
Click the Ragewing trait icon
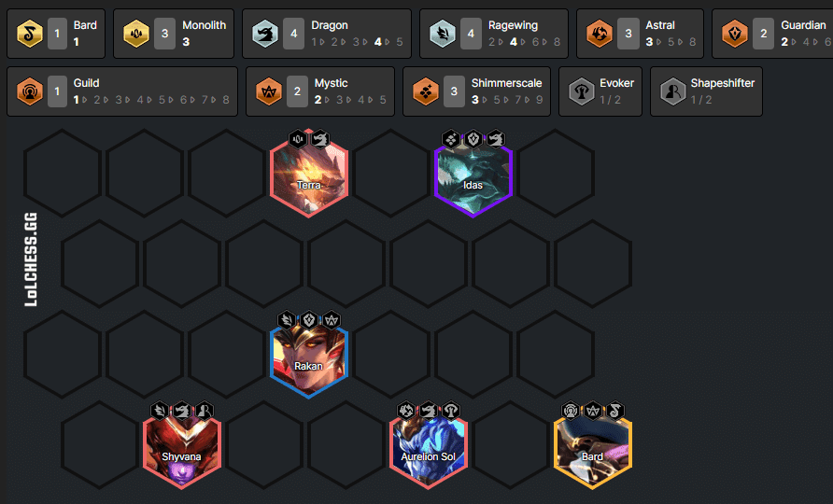[x=443, y=34]
